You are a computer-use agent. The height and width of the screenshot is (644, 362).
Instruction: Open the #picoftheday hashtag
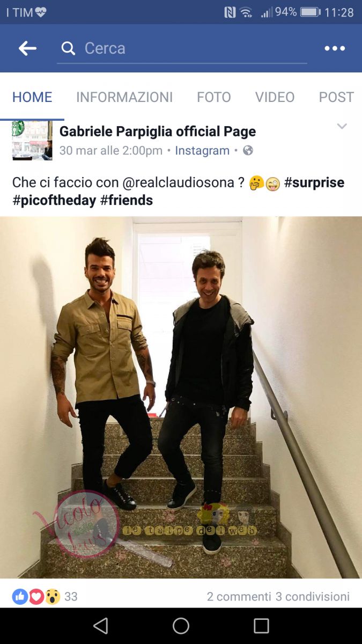(54, 200)
